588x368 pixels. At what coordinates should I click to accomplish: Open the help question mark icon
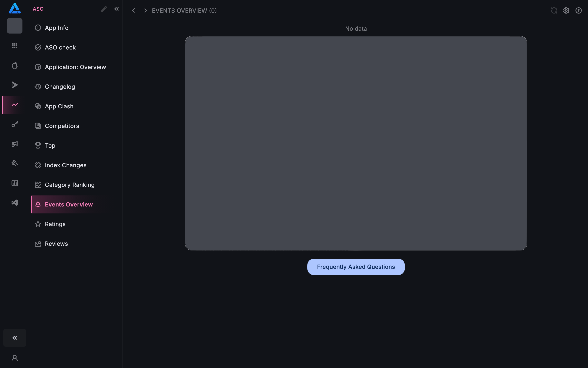pyautogui.click(x=579, y=10)
